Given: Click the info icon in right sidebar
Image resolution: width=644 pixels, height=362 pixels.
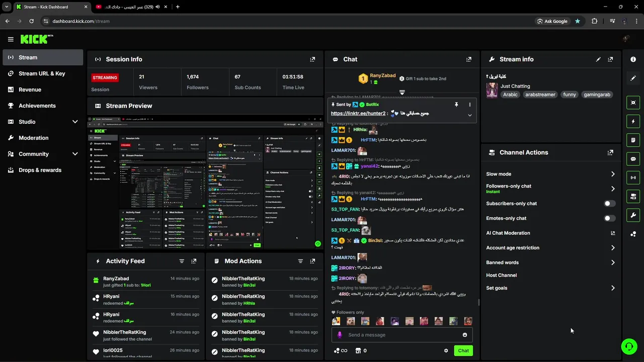Looking at the screenshot, I should click(633, 59).
